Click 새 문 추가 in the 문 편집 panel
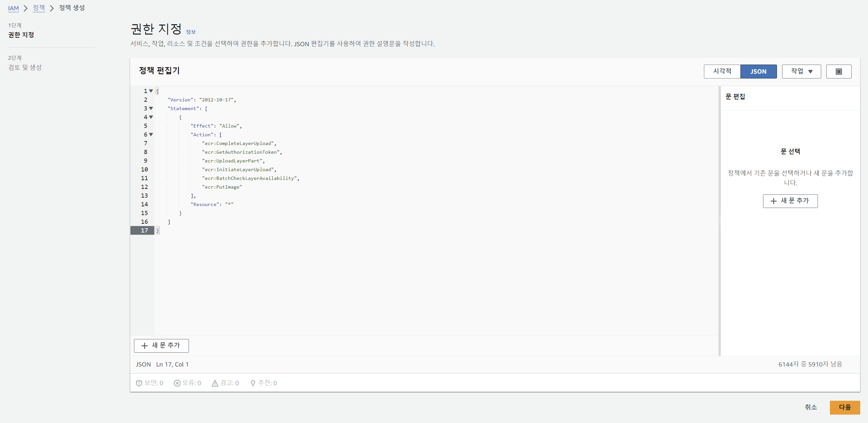The image size is (868, 423). (790, 201)
